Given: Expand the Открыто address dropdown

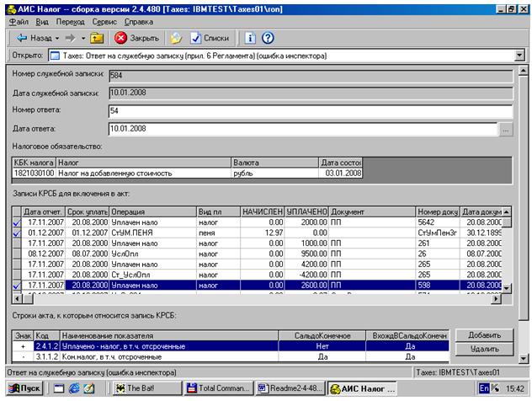Looking at the screenshot, I should point(519,56).
